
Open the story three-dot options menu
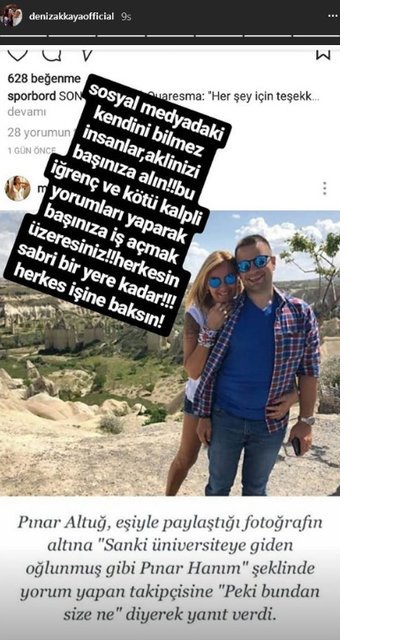tap(332, 16)
